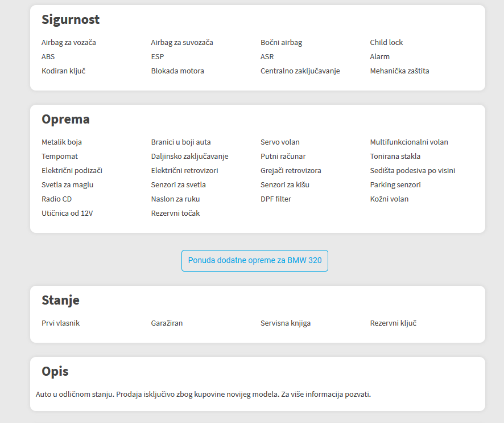Click the Mehanička zaštita item

point(399,71)
